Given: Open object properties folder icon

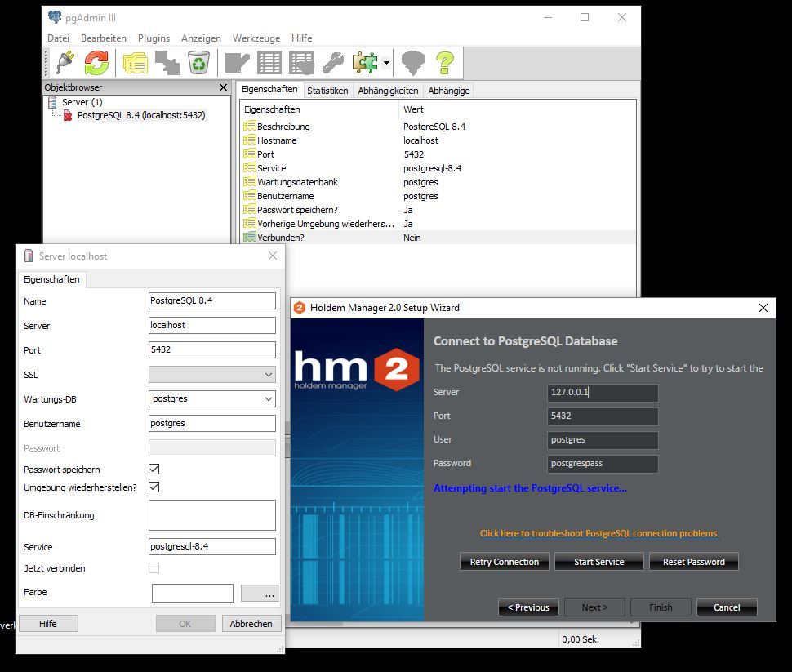Looking at the screenshot, I should click(136, 63).
